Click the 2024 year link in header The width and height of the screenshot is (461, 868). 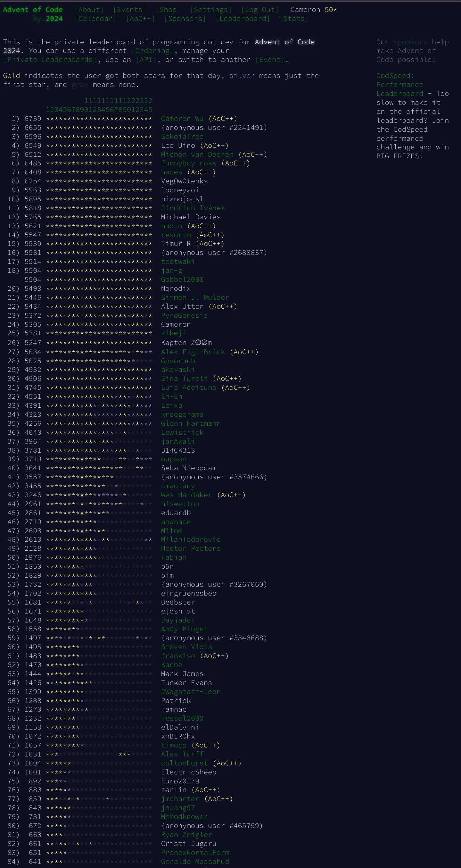coord(54,19)
